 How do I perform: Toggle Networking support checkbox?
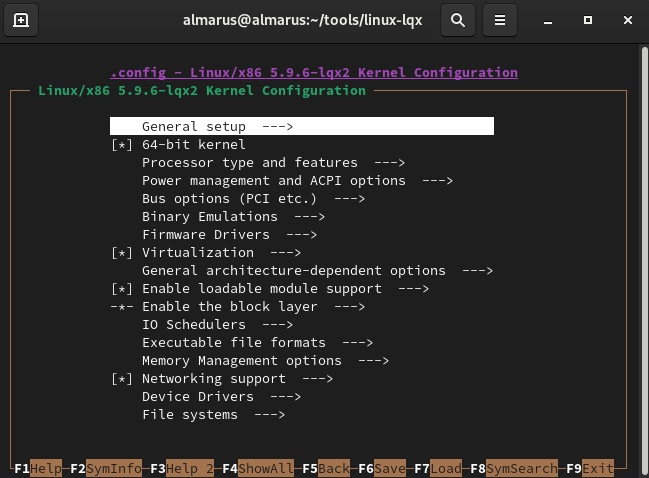click(122, 379)
